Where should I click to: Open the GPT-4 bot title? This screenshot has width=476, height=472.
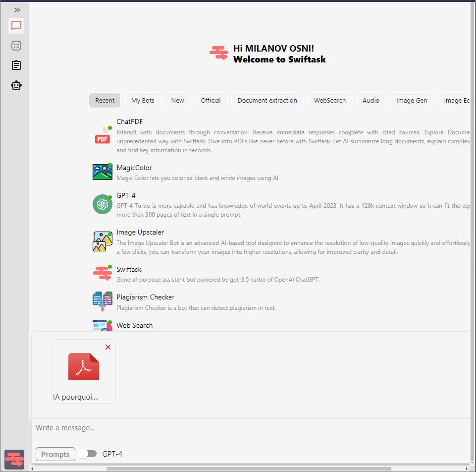coord(126,195)
